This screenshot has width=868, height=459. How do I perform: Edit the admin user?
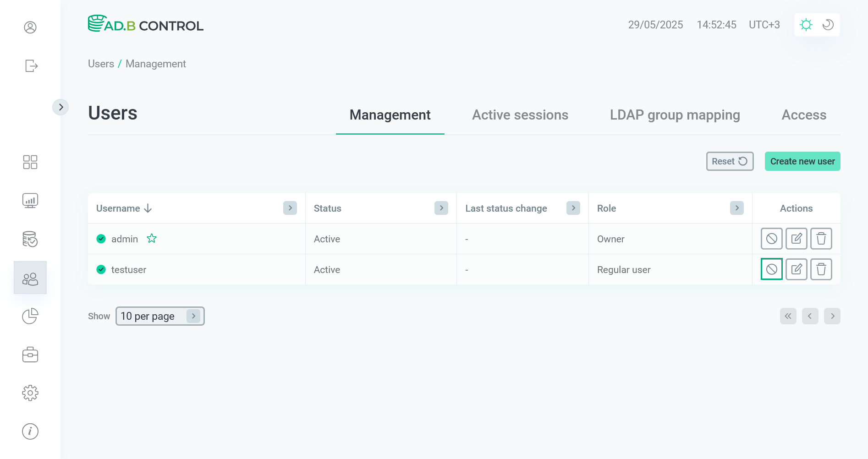tap(796, 239)
